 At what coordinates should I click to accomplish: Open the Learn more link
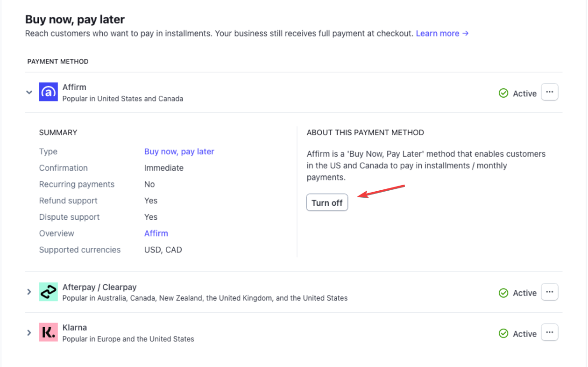tap(442, 33)
